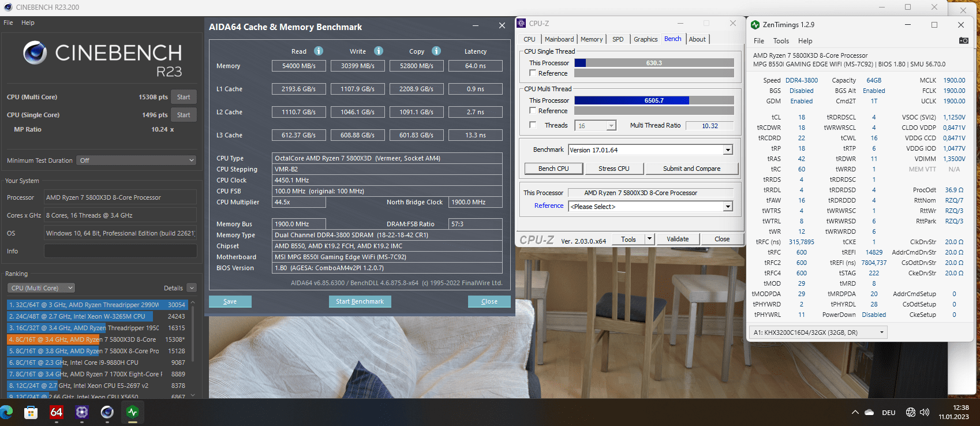
Task: Switch to the Memory tab in CPU-Z
Action: (x=592, y=39)
